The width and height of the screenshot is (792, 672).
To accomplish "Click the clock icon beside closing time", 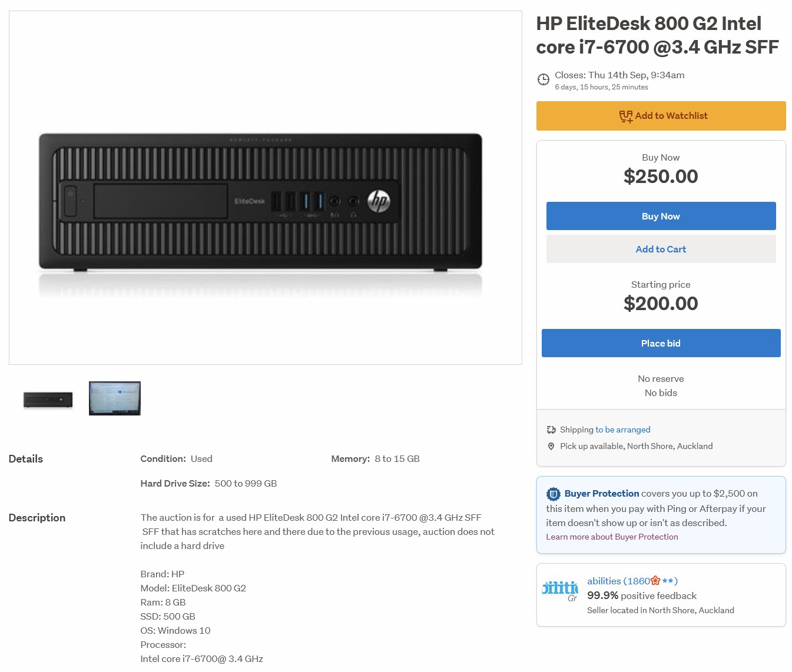I will (543, 80).
